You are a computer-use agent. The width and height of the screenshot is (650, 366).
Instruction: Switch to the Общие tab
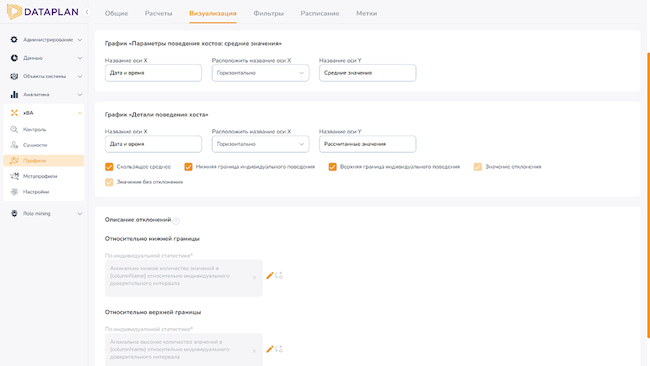(x=116, y=13)
